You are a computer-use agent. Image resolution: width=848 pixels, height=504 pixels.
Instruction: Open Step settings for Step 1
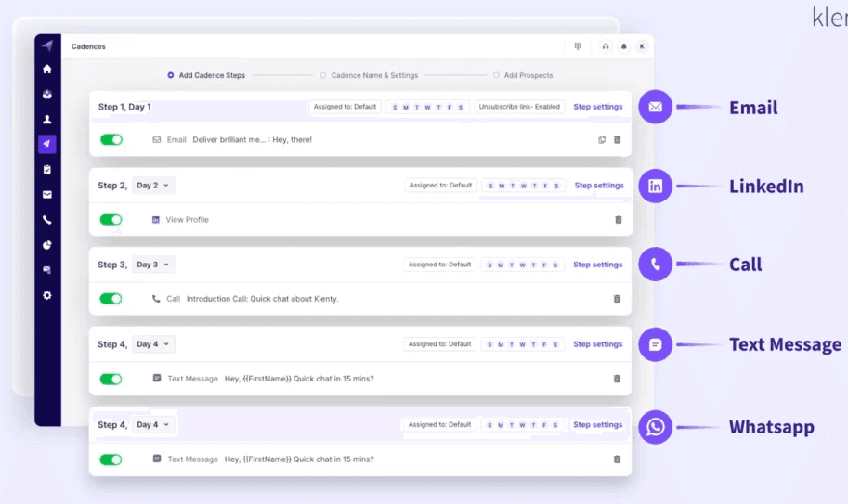[x=597, y=107]
